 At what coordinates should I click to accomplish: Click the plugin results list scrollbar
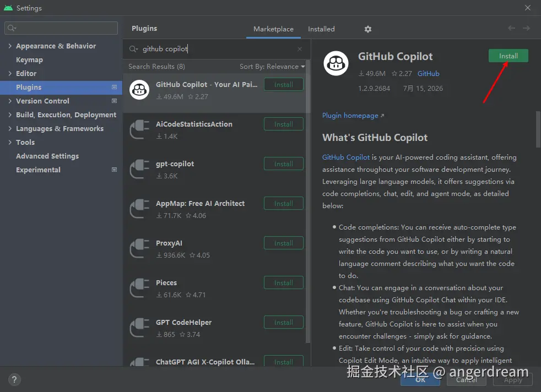[x=308, y=202]
